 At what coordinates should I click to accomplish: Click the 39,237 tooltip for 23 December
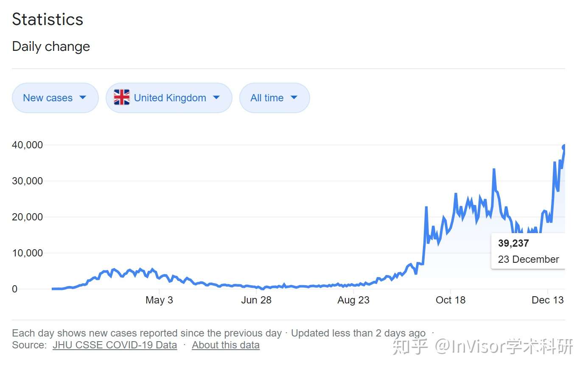pos(528,251)
